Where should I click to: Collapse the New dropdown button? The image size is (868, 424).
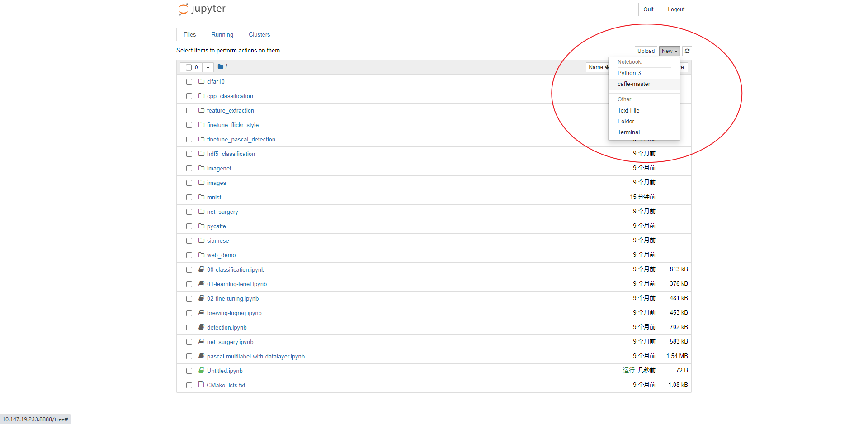tap(670, 51)
